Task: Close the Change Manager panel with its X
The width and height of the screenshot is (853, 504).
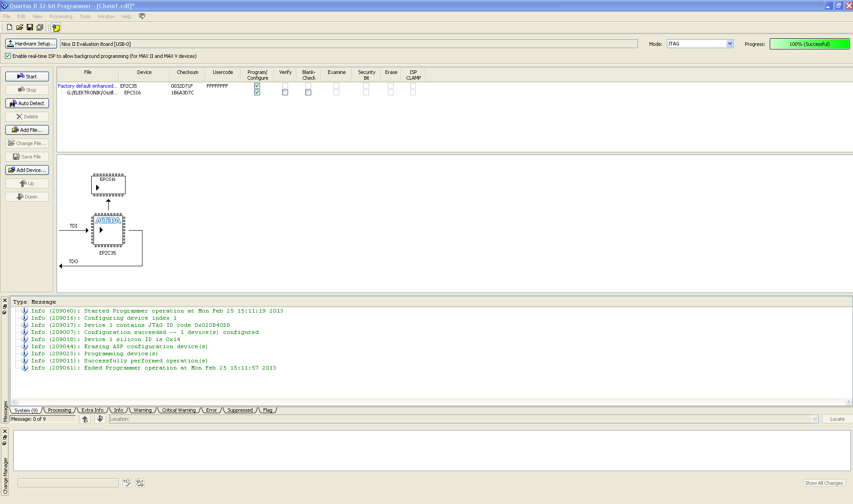Action: pos(5,431)
